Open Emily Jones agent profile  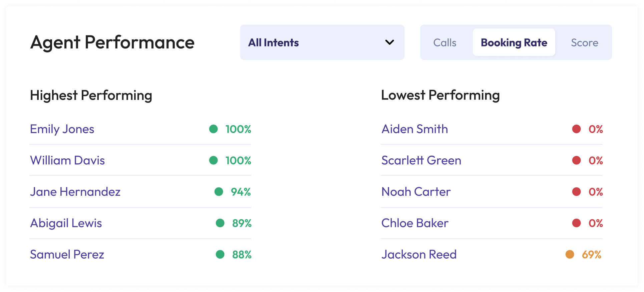pos(62,129)
